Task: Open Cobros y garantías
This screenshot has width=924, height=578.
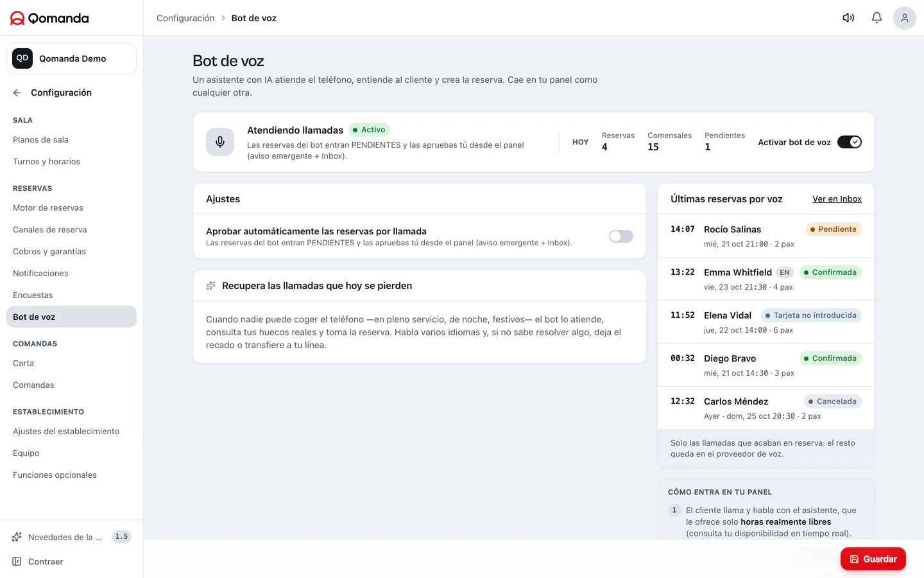Action: pos(71,252)
